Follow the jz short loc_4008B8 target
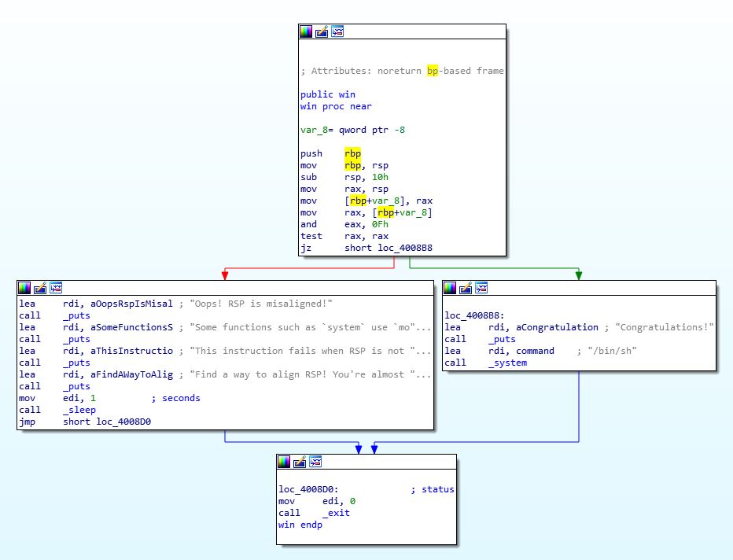 (x=405, y=248)
